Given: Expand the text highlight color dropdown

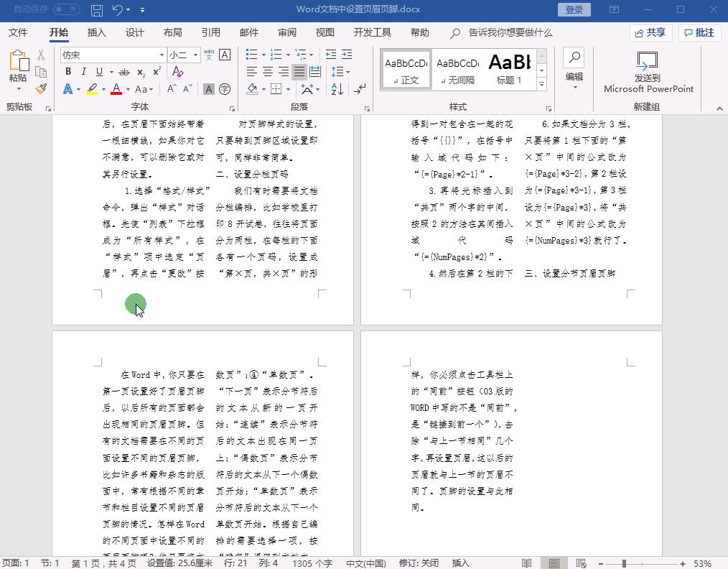Looking at the screenshot, I should 103,88.
